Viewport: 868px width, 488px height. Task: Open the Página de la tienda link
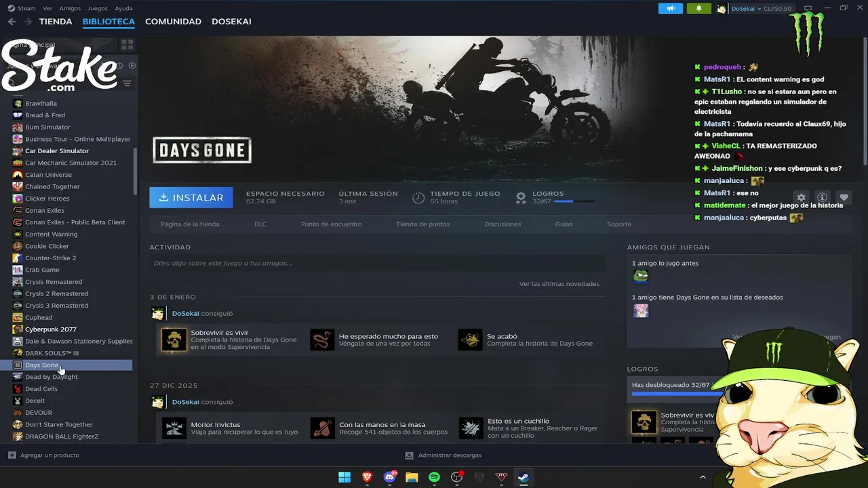point(190,224)
